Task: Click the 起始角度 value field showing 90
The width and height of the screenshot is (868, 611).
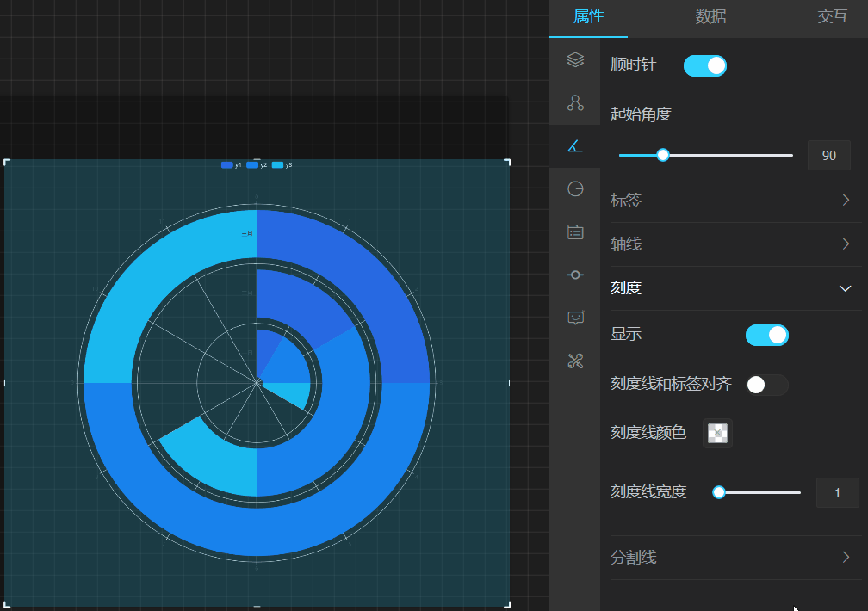Action: (828, 156)
